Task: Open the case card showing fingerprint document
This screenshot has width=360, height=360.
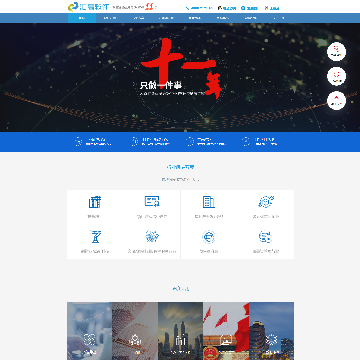Action: pos(135,331)
